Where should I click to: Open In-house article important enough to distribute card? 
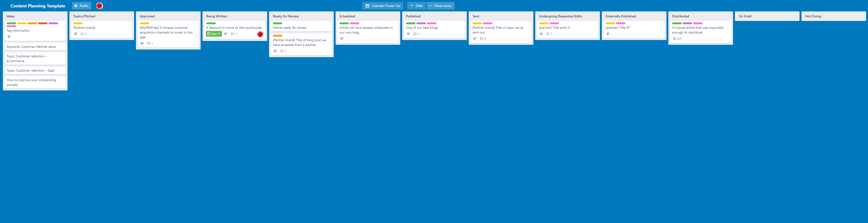pyautogui.click(x=700, y=32)
